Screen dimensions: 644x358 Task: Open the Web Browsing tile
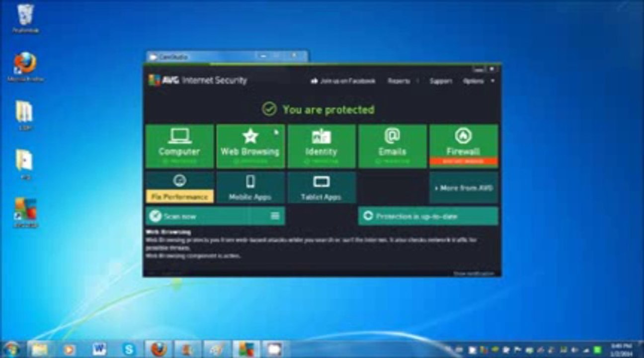250,146
